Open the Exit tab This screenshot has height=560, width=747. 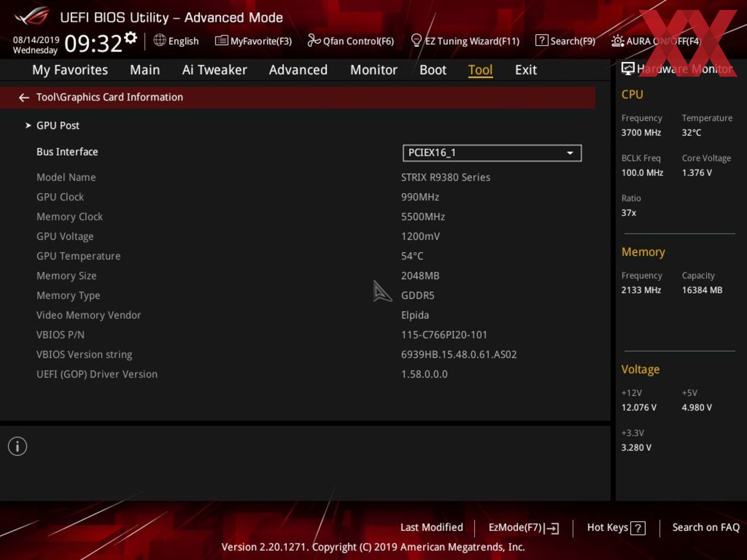[526, 70]
